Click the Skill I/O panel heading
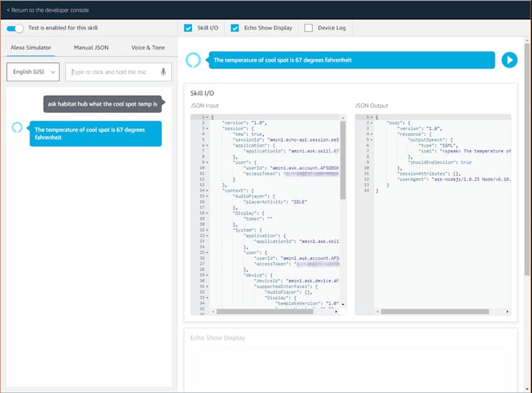 (x=202, y=93)
